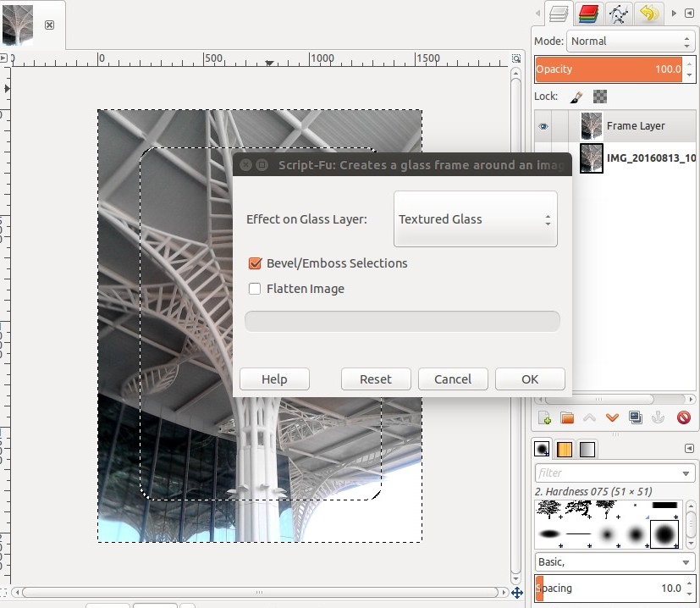Click Reset in Script-Fu dialog
Image resolution: width=700 pixels, height=608 pixels.
coord(376,379)
